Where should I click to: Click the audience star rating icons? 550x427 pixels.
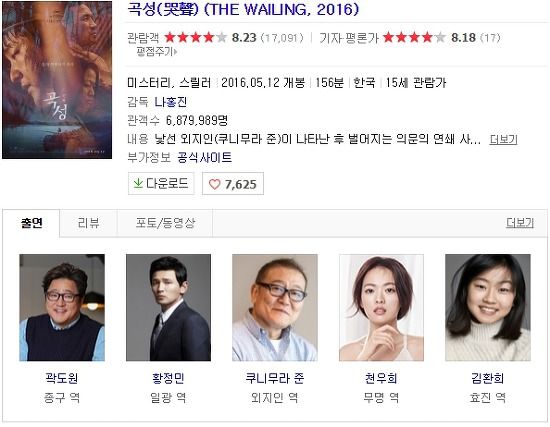pos(195,37)
